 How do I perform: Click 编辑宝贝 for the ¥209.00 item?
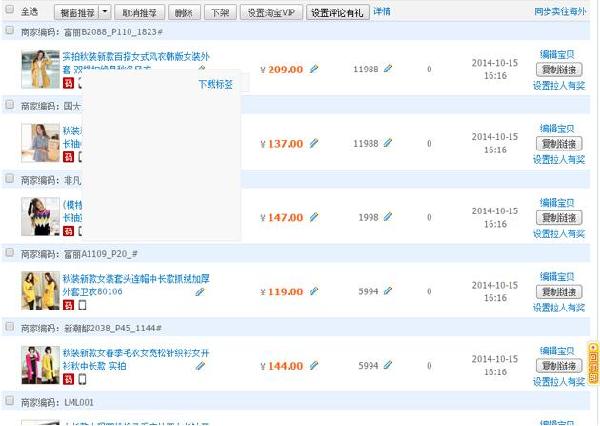(558, 54)
